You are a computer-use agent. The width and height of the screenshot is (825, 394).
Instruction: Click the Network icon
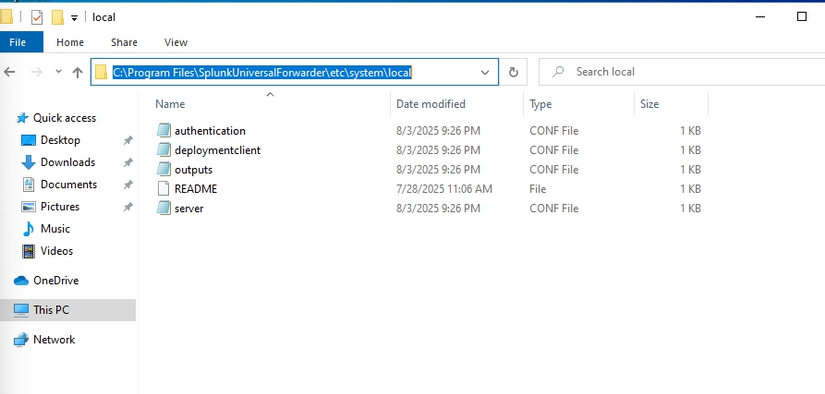(x=21, y=340)
